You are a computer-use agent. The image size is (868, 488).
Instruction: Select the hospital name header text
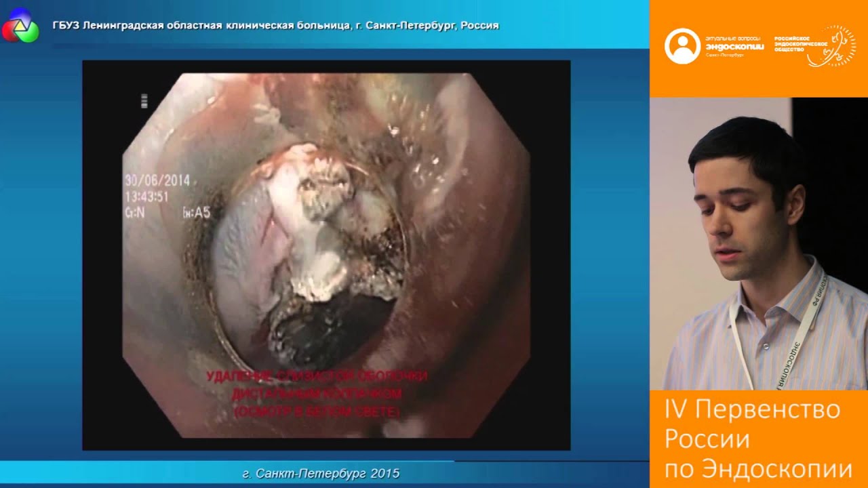276,26
